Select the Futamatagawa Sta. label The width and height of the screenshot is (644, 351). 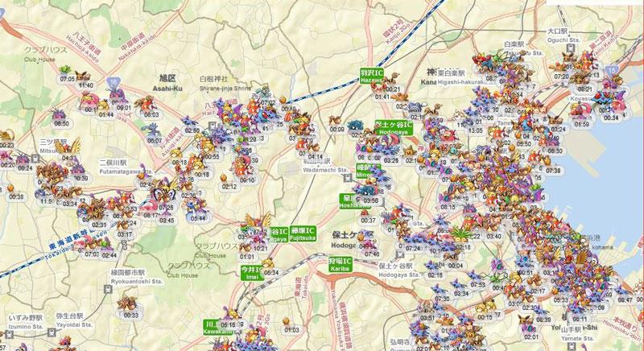point(126,172)
